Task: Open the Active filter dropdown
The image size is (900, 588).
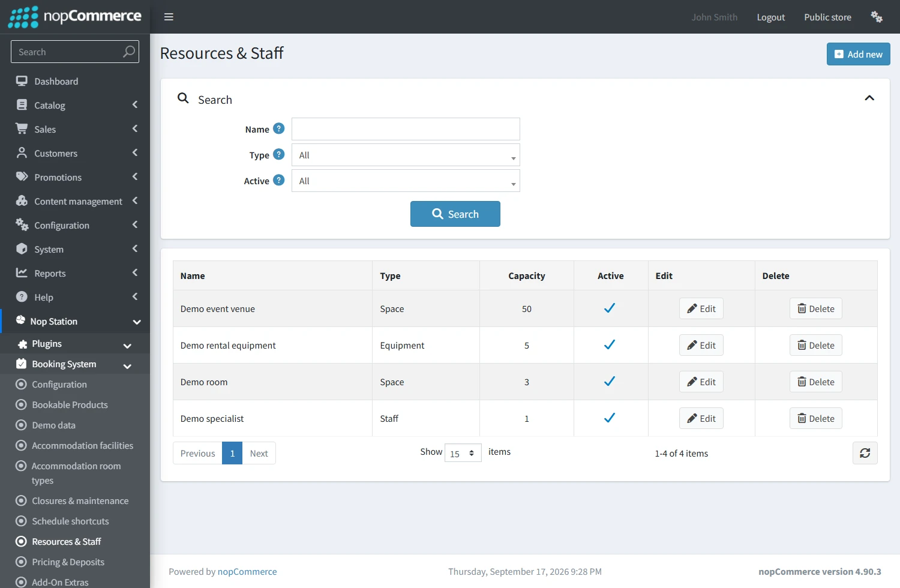Action: (x=406, y=181)
